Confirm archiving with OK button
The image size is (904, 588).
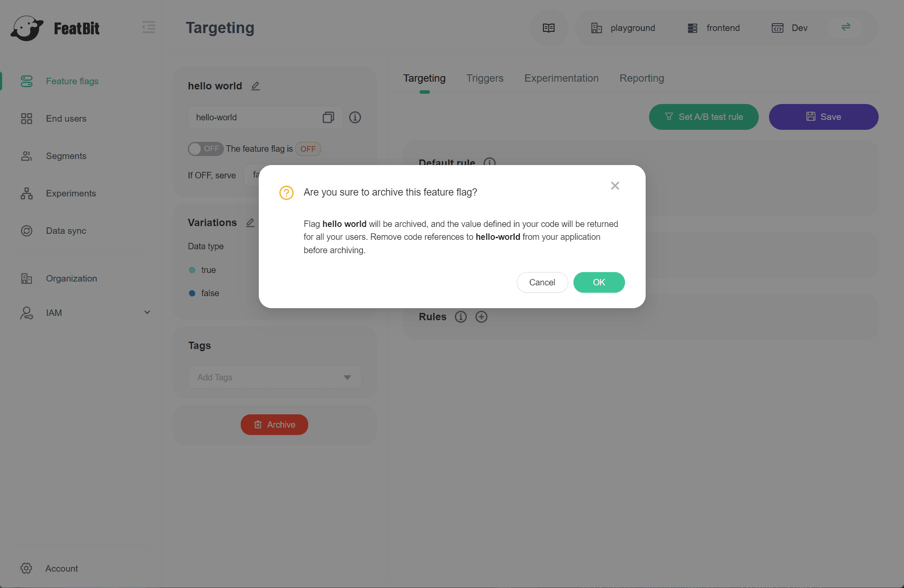(599, 282)
